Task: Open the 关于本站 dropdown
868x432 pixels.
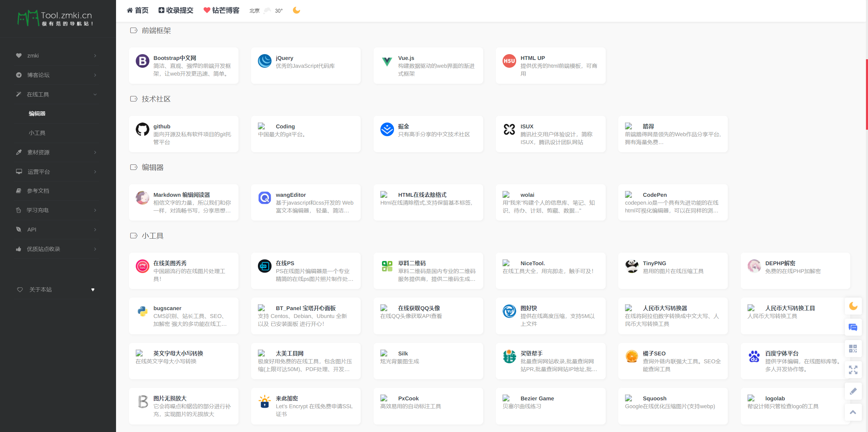Action: [x=56, y=290]
